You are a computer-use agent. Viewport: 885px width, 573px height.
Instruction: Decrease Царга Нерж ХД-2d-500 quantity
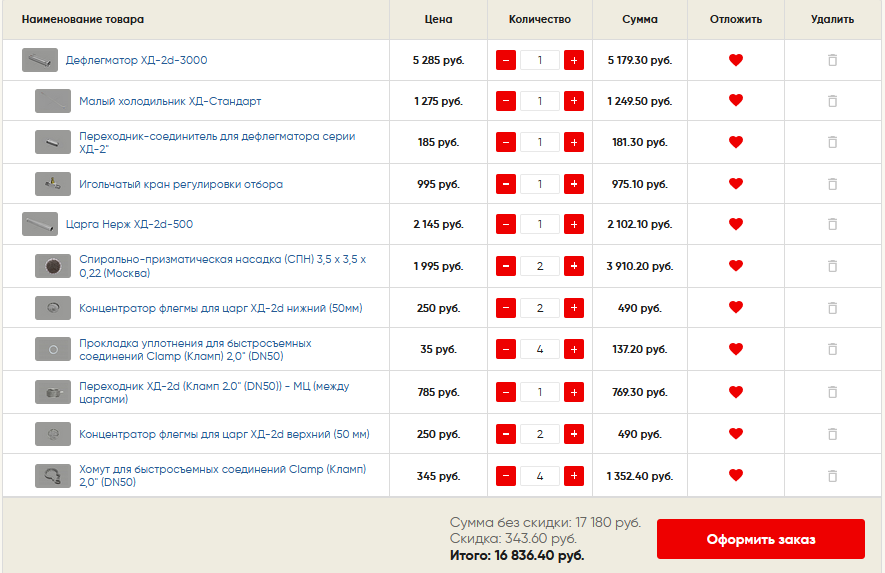click(x=506, y=224)
